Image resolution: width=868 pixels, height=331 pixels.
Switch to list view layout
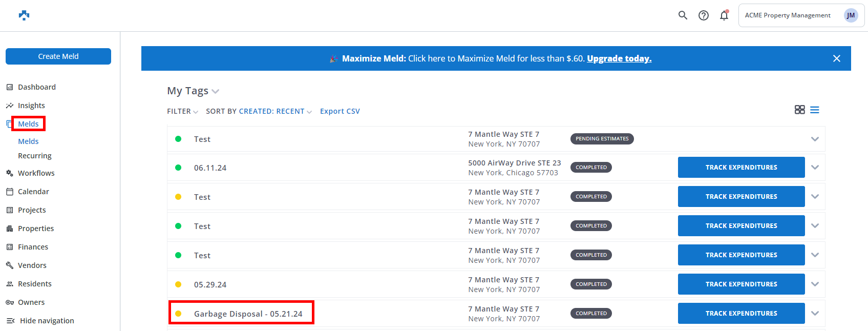[x=815, y=110]
